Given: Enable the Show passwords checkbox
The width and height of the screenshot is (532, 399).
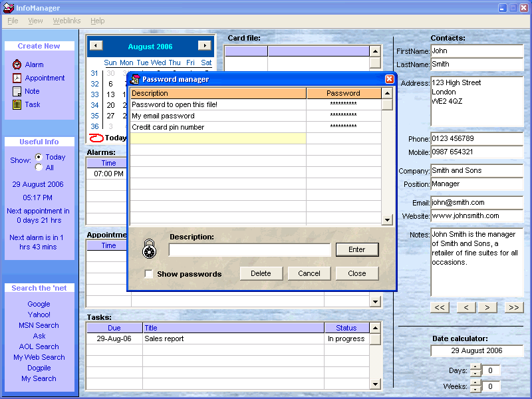Looking at the screenshot, I should point(149,274).
